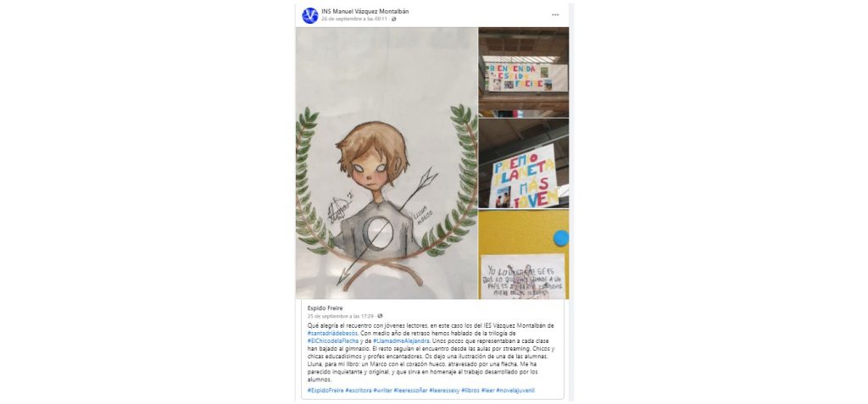868x404 pixels.
Task: Open the #ElChicodelaFlecha hashtag
Action: 333,341
